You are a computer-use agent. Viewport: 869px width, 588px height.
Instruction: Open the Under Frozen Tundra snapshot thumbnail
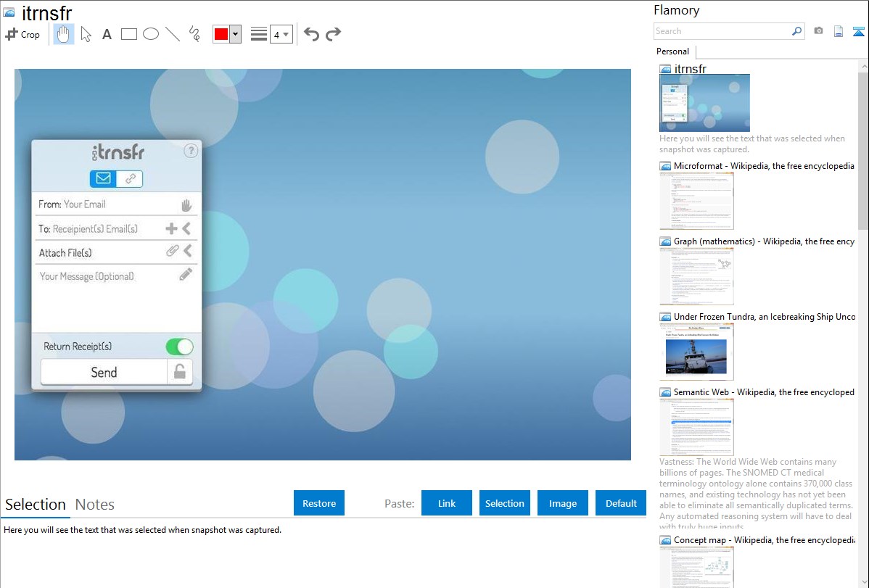[696, 352]
